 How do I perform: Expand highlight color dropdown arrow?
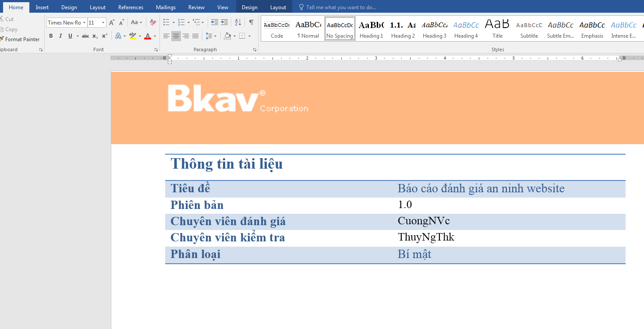(140, 36)
